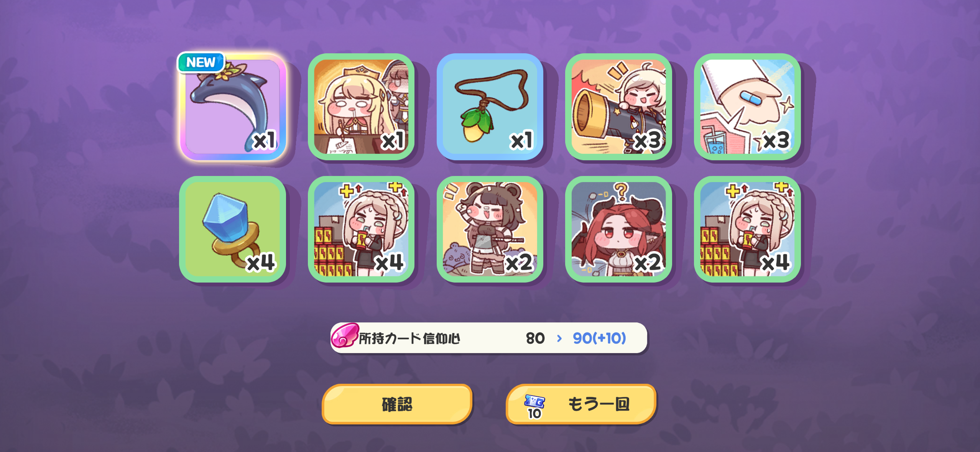980x452 pixels.
Task: Select the acorn necklace item card
Action: [490, 107]
